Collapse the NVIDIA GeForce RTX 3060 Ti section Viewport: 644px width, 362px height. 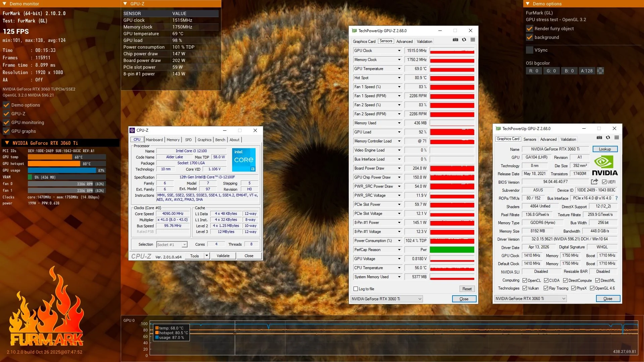(x=7, y=143)
